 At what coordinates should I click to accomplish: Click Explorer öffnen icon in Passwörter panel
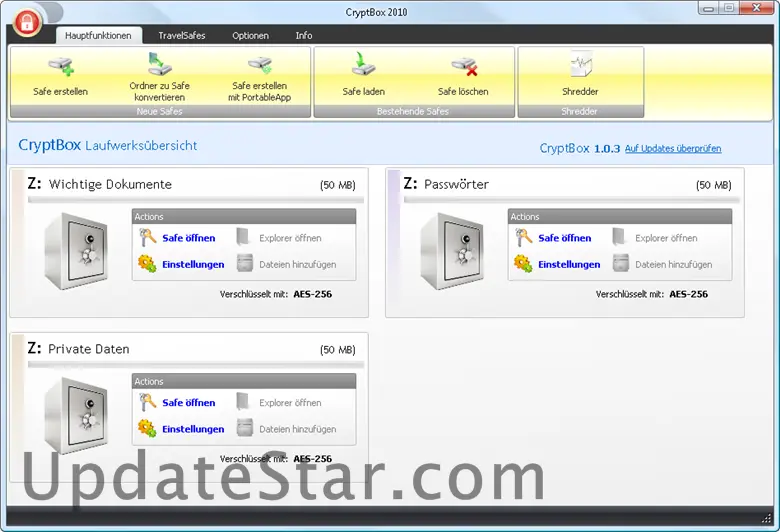coord(619,237)
